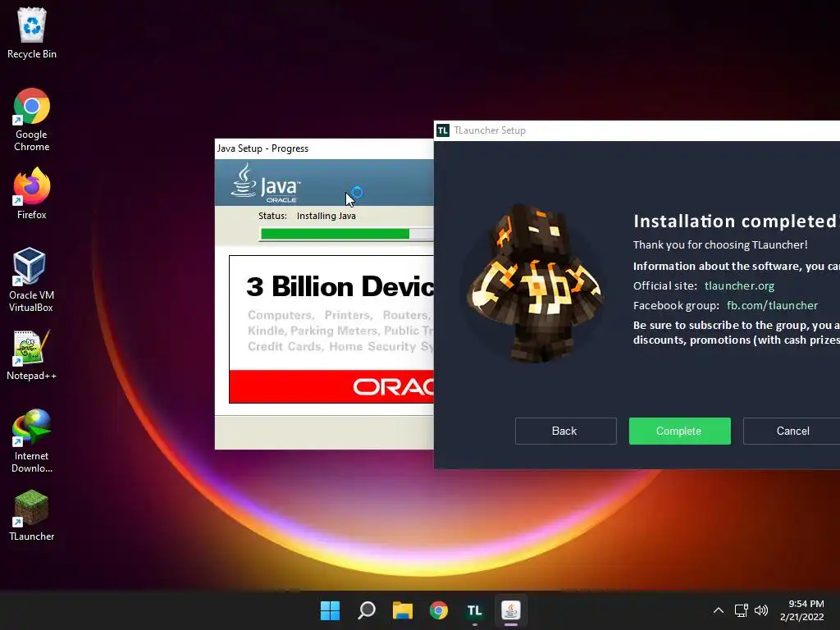
Task: Open network status tray icon
Action: click(x=741, y=610)
